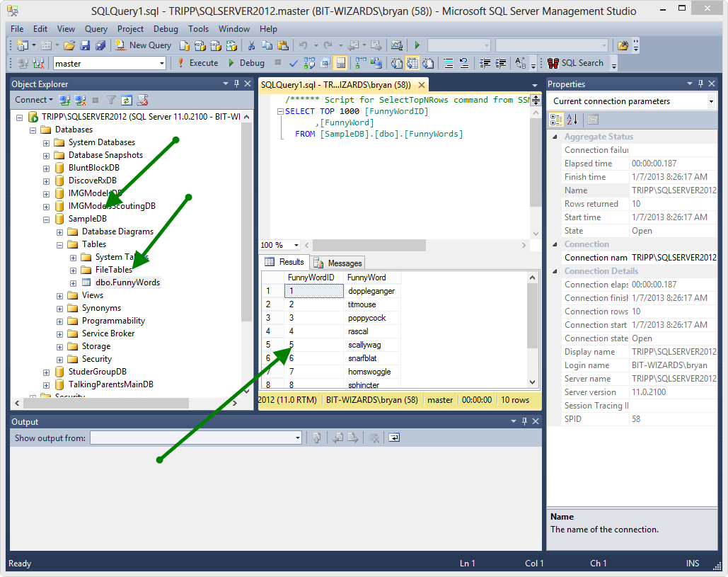Open Current connection parameters dropdown

[x=711, y=101]
